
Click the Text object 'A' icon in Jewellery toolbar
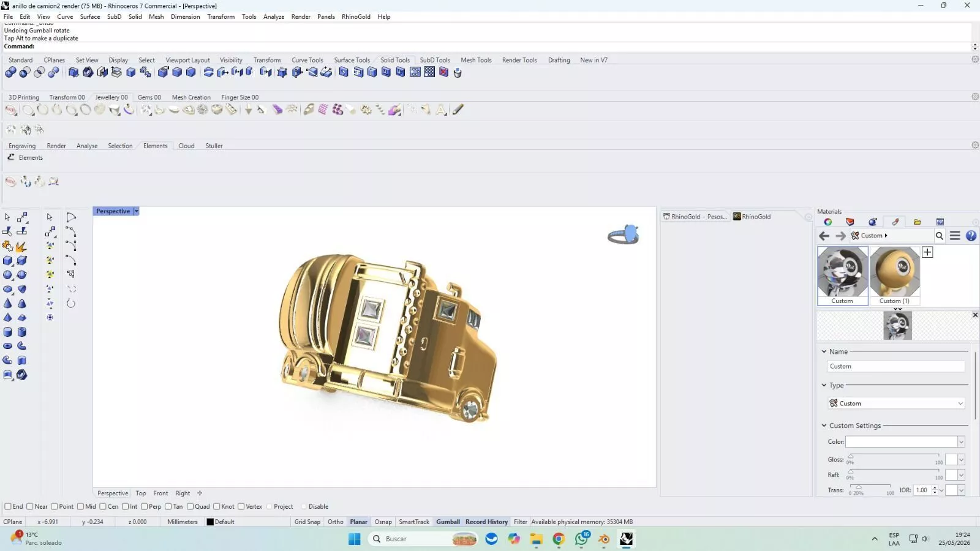tap(441, 110)
